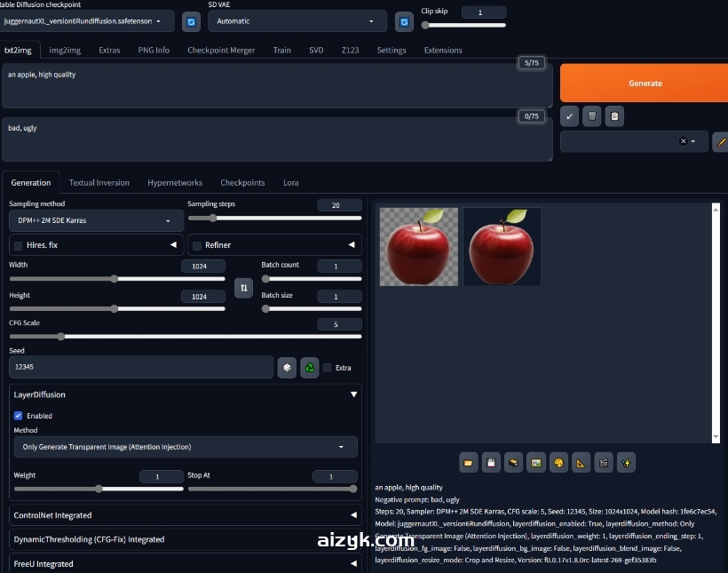
Task: Refresh the SD VAE list
Action: (405, 21)
